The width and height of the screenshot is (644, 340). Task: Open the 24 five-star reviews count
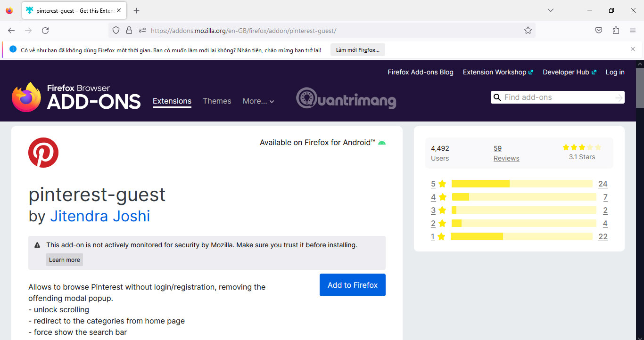pyautogui.click(x=603, y=184)
